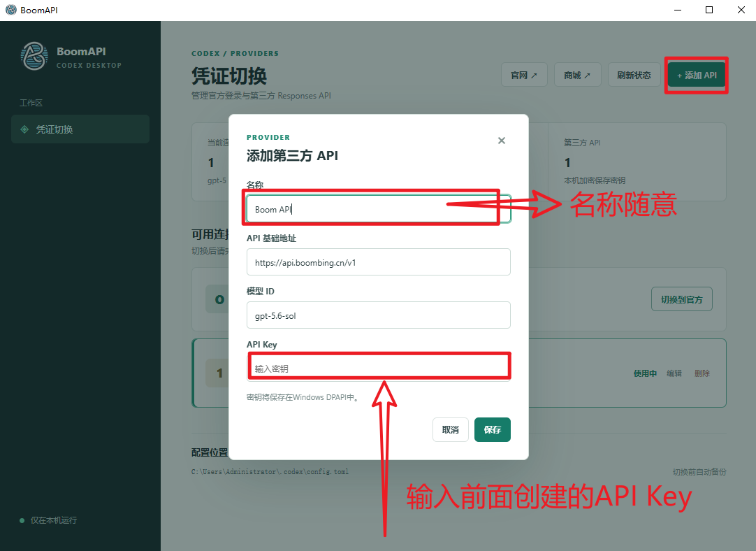Image resolution: width=756 pixels, height=551 pixels.
Task: Maximize the BoomAPI window
Action: 709,10
